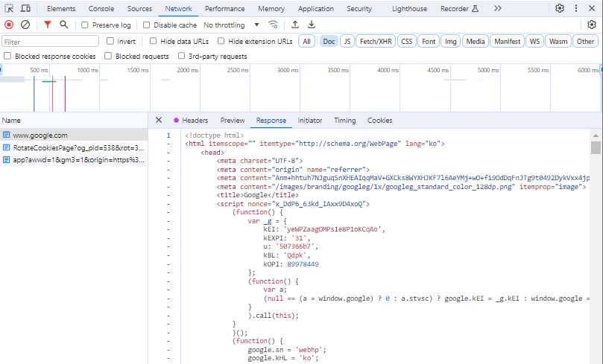
Task: Select the app?awwd=1 request row
Action: [x=74, y=160]
